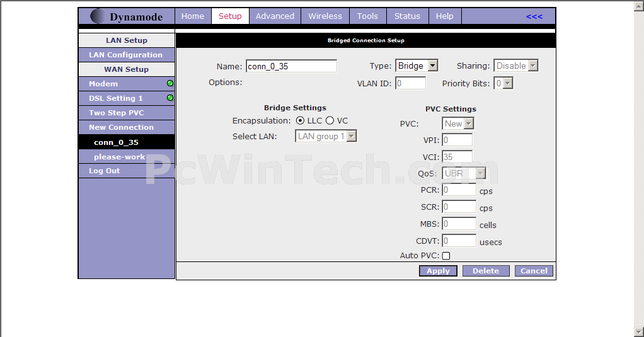This screenshot has height=337, width=644.
Task: Click the green status indicator beside Modem
Action: pos(170,83)
